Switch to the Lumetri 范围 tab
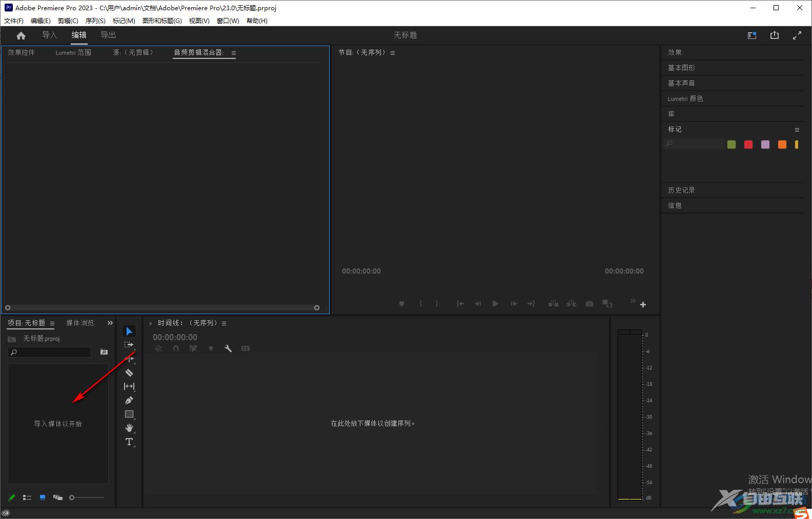The height and width of the screenshot is (519, 812). 73,52
